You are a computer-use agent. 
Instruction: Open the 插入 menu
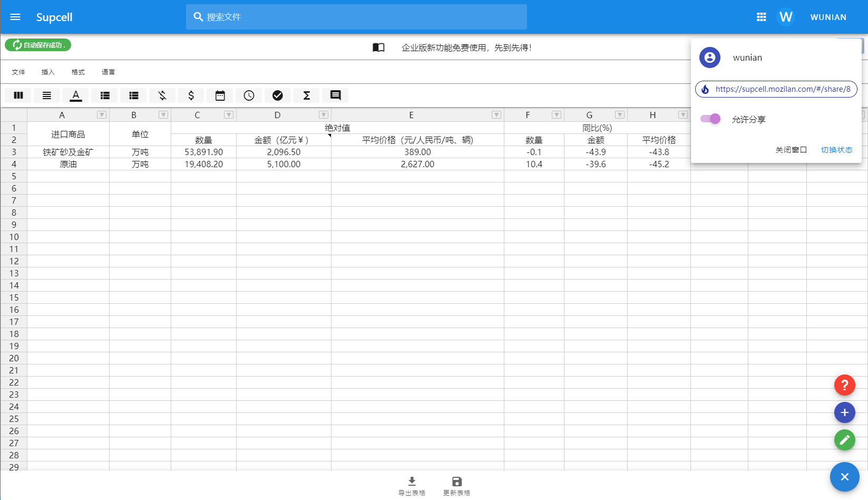click(48, 72)
